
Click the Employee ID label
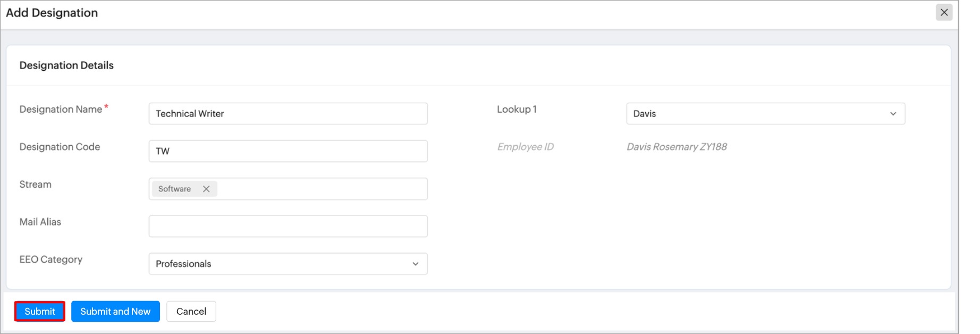(525, 147)
